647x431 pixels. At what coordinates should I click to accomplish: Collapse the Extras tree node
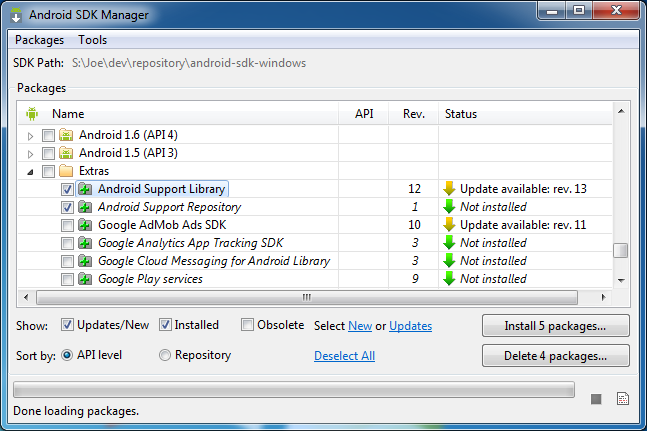31,171
